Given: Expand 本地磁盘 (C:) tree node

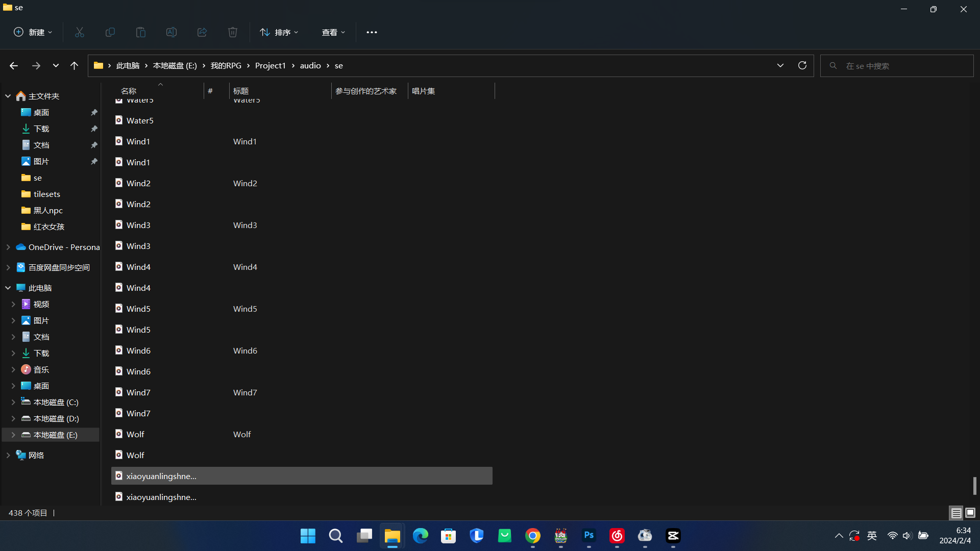Looking at the screenshot, I should (x=13, y=402).
